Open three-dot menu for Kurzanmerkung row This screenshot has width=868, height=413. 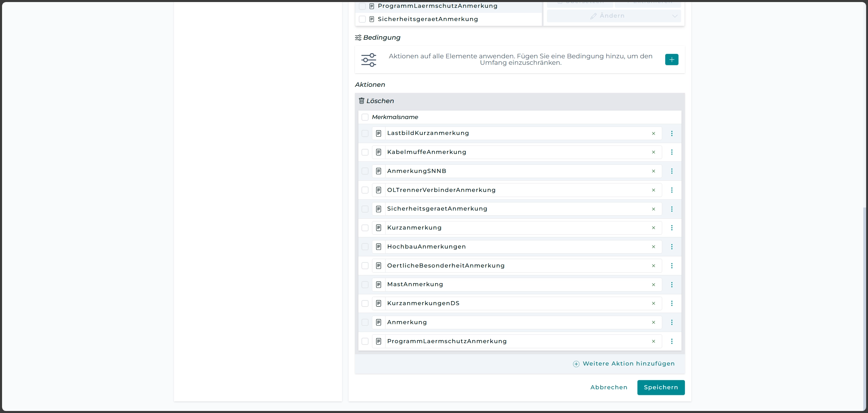pyautogui.click(x=671, y=228)
